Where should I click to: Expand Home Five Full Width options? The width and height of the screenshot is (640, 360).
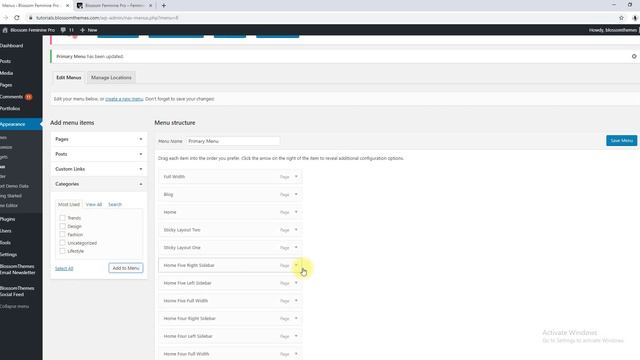[x=296, y=301]
